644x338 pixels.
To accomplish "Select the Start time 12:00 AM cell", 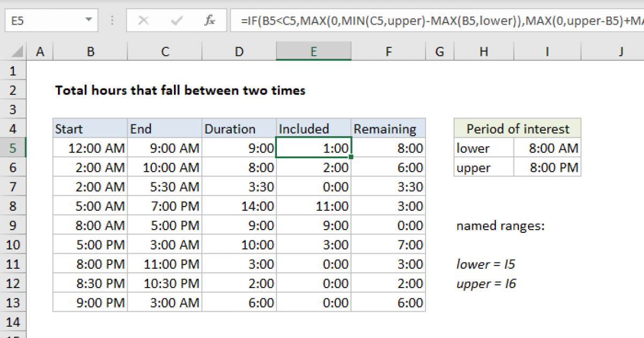I will [90, 148].
